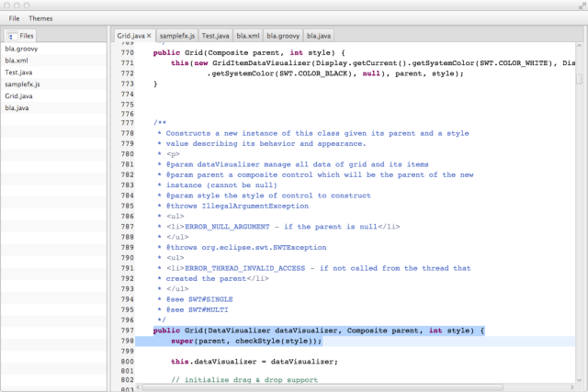This screenshot has width=588, height=392.
Task: Switch to the bla.xml tab
Action: pos(248,36)
